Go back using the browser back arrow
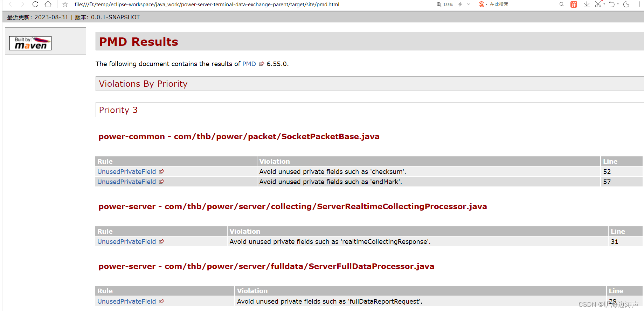644x311 pixels. coord(10,4)
